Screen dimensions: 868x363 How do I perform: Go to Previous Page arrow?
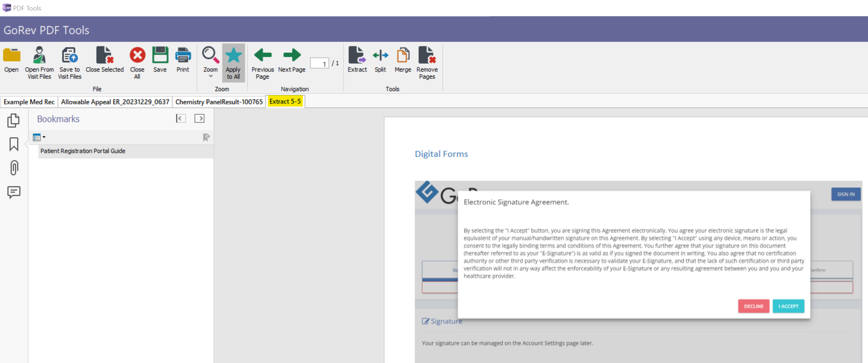[x=263, y=63]
